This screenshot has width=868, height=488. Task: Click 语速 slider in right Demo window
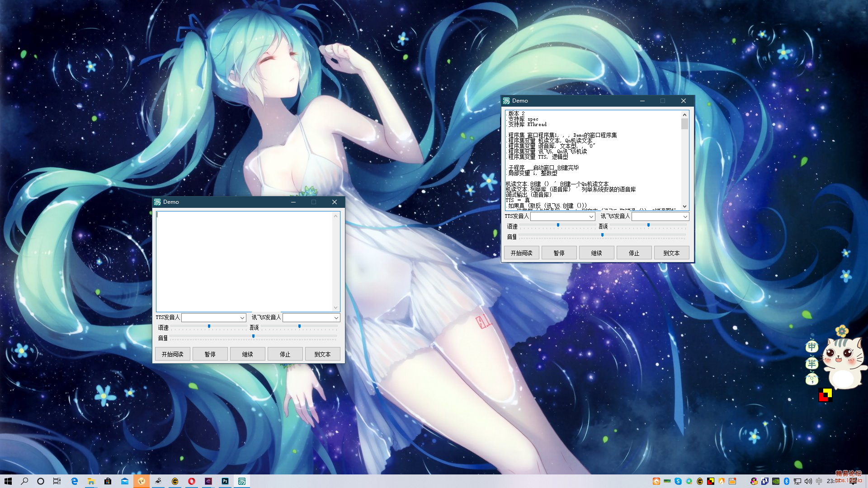click(557, 226)
